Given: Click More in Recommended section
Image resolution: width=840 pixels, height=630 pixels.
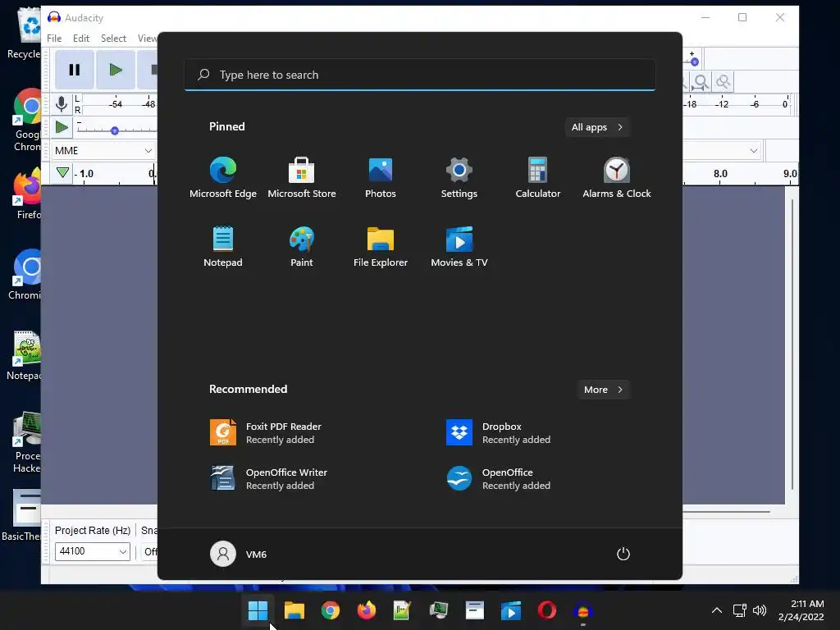Looking at the screenshot, I should (x=603, y=390).
